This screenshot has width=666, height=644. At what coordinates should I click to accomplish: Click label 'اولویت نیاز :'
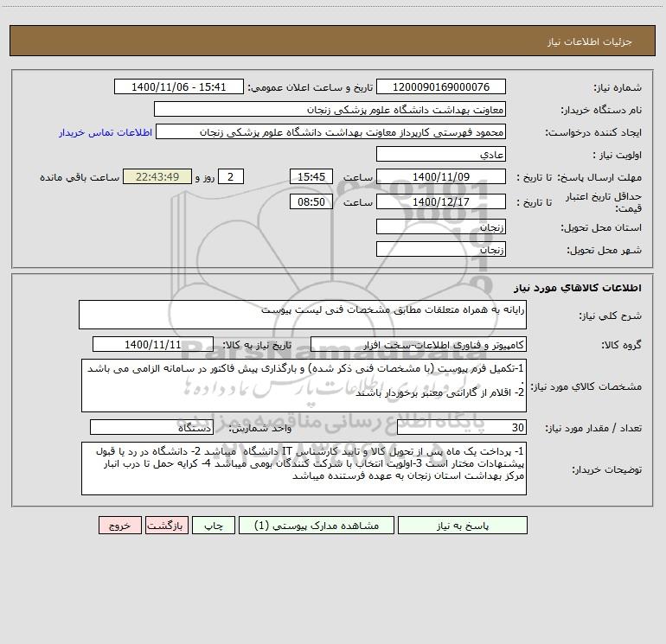[618, 155]
